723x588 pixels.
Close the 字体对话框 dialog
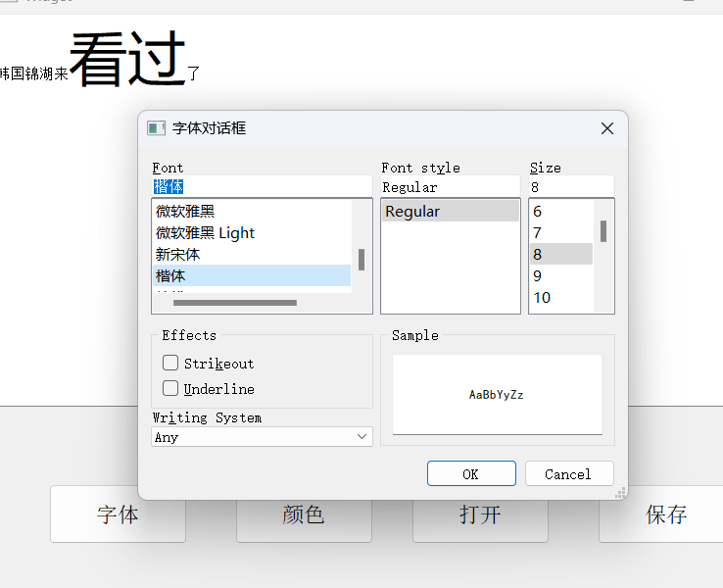tap(606, 128)
